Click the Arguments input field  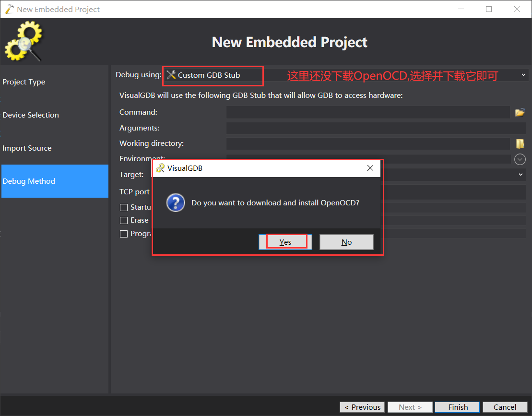pos(376,128)
